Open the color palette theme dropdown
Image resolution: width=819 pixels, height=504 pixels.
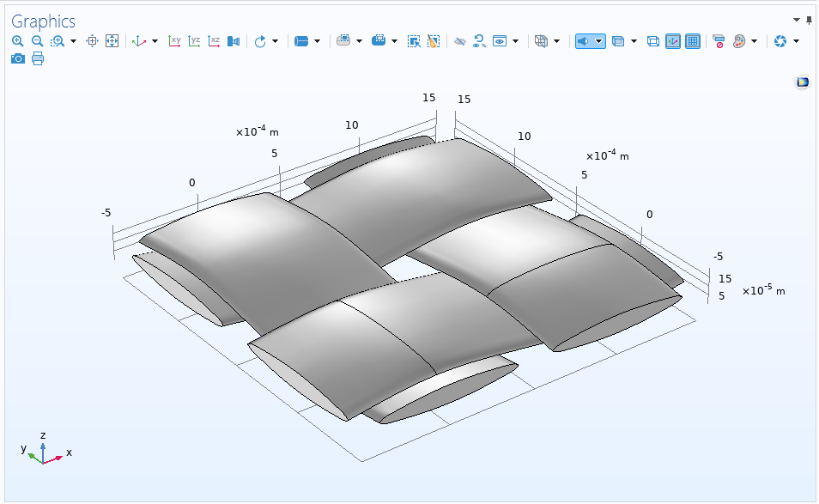coord(755,41)
